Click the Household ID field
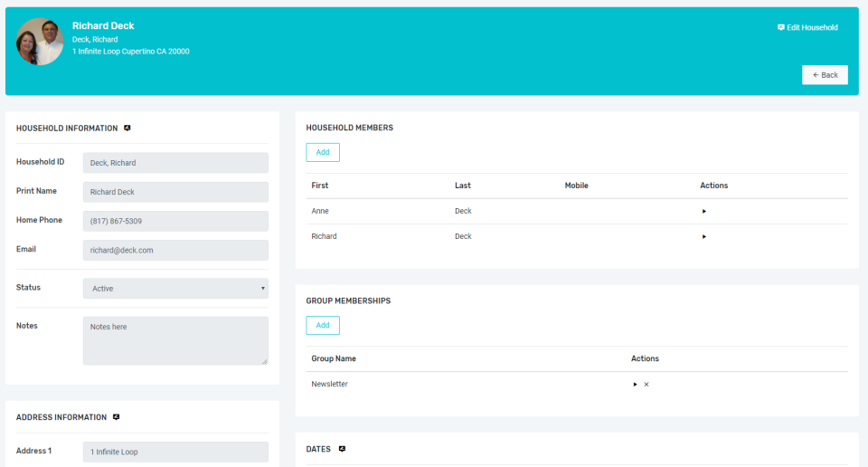Screen dimensions: 868x467 tap(175, 163)
